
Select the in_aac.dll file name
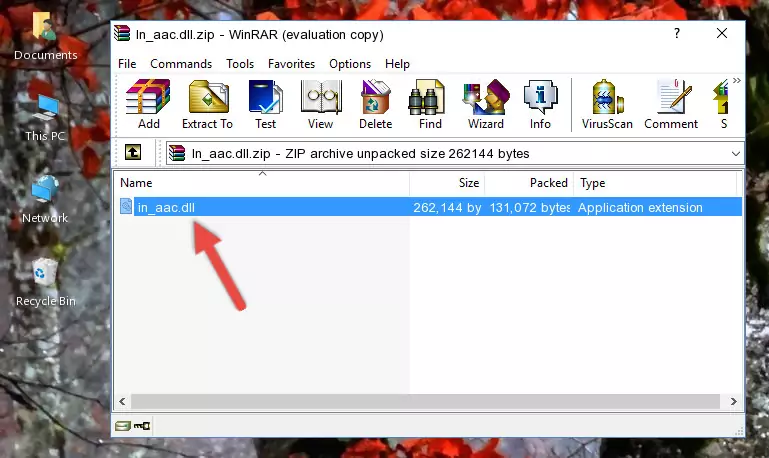(x=166, y=207)
